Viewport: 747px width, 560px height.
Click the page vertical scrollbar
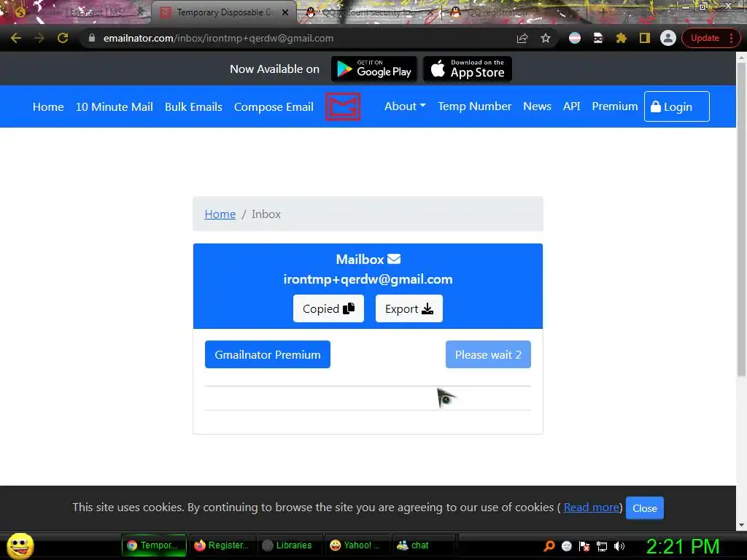[x=741, y=219]
